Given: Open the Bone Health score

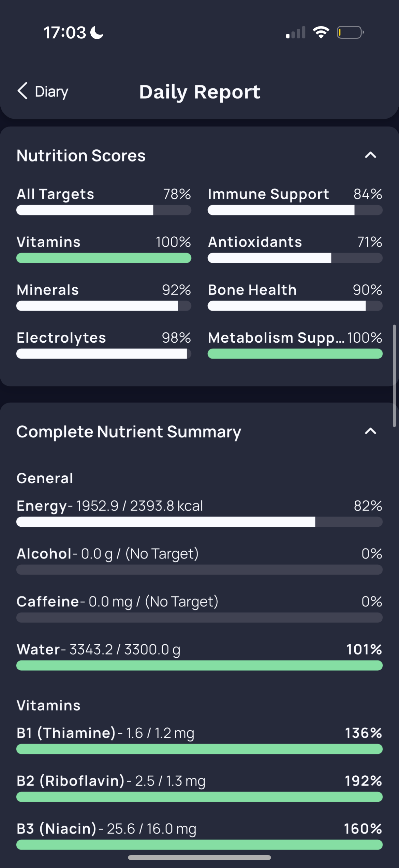Looking at the screenshot, I should [x=295, y=297].
